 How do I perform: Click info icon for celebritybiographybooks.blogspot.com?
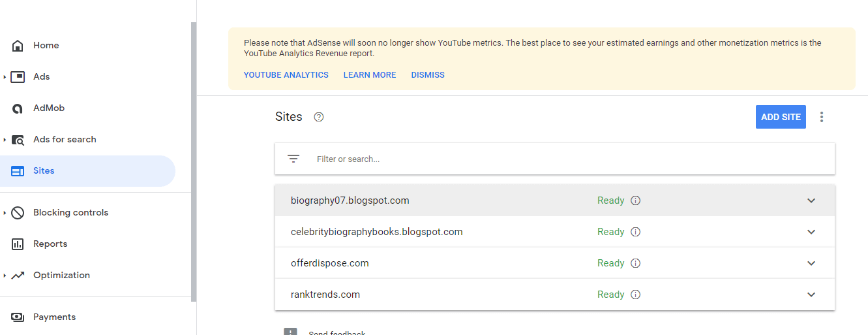(636, 232)
